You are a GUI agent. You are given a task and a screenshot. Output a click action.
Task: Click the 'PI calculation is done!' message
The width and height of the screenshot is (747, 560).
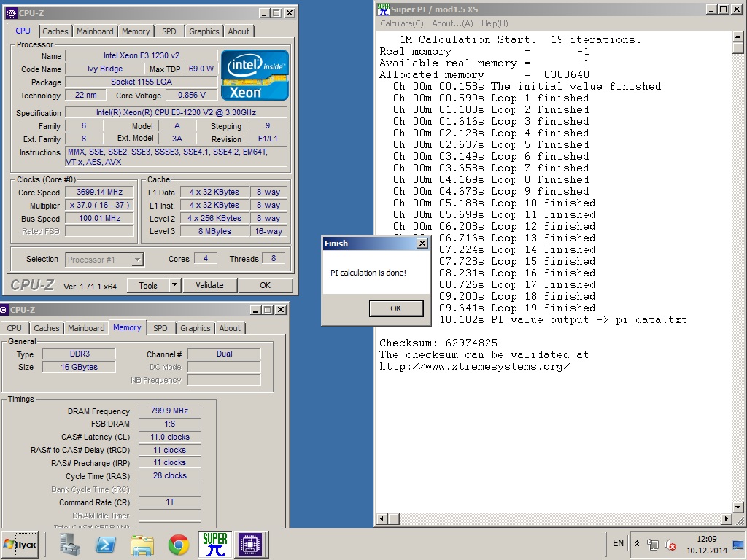368,273
